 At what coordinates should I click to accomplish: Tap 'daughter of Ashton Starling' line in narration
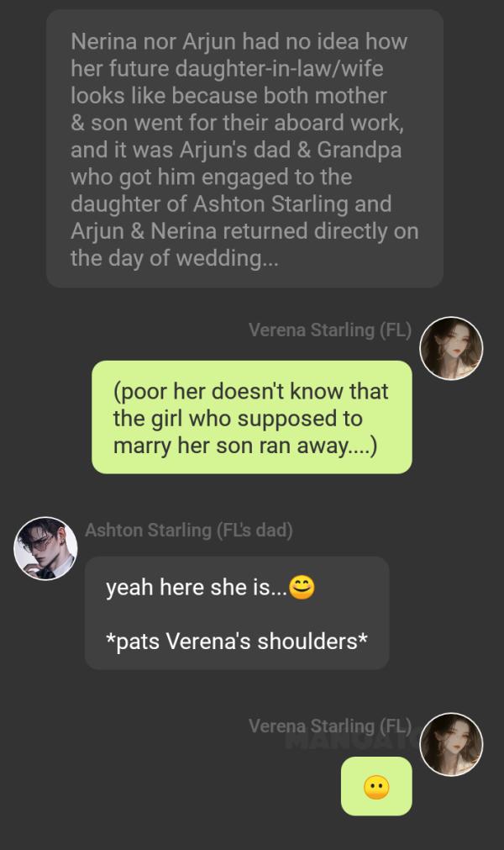pyautogui.click(x=231, y=203)
